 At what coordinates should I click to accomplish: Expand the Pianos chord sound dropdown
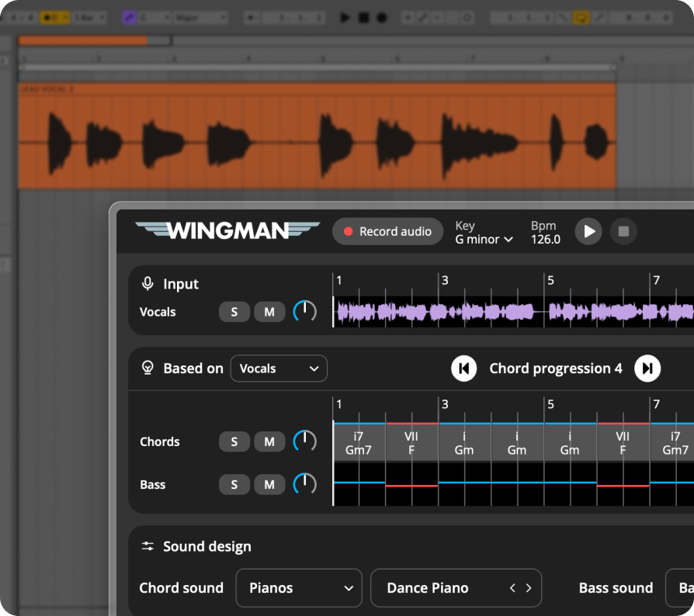tap(299, 588)
